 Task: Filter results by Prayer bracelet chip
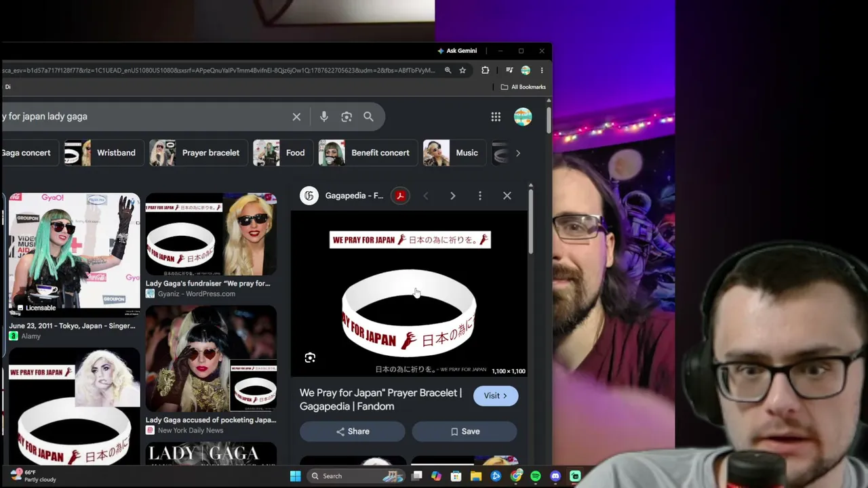197,153
